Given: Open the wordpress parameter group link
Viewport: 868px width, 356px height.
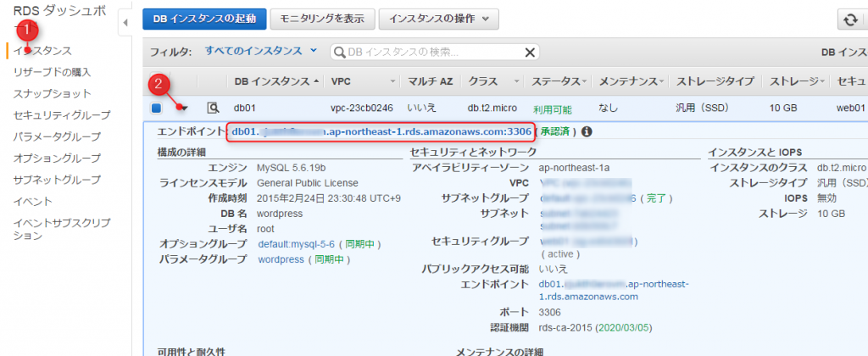Looking at the screenshot, I should tap(281, 259).
